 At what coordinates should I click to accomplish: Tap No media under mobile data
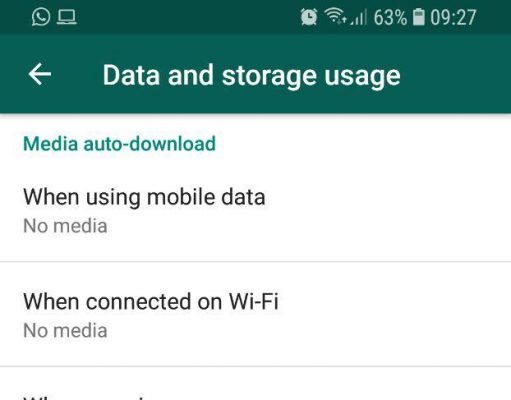(x=65, y=226)
